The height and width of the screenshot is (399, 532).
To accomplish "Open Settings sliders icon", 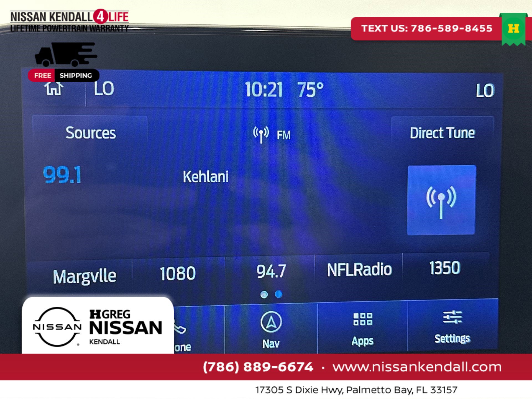I will (452, 317).
